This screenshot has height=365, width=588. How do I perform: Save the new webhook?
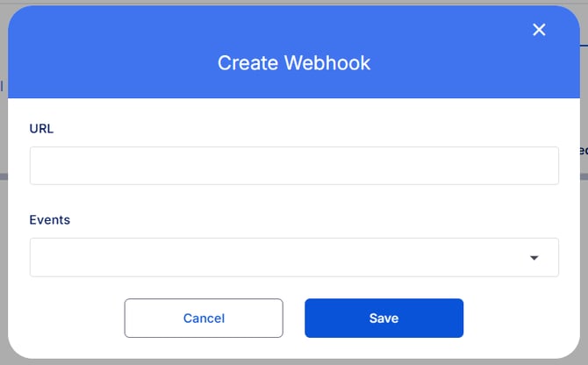pos(384,318)
